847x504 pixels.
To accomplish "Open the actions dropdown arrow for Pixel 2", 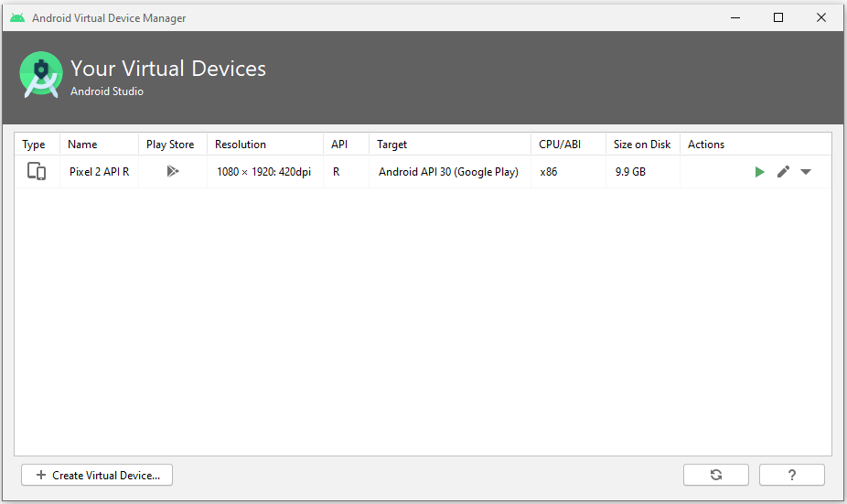I will point(806,172).
